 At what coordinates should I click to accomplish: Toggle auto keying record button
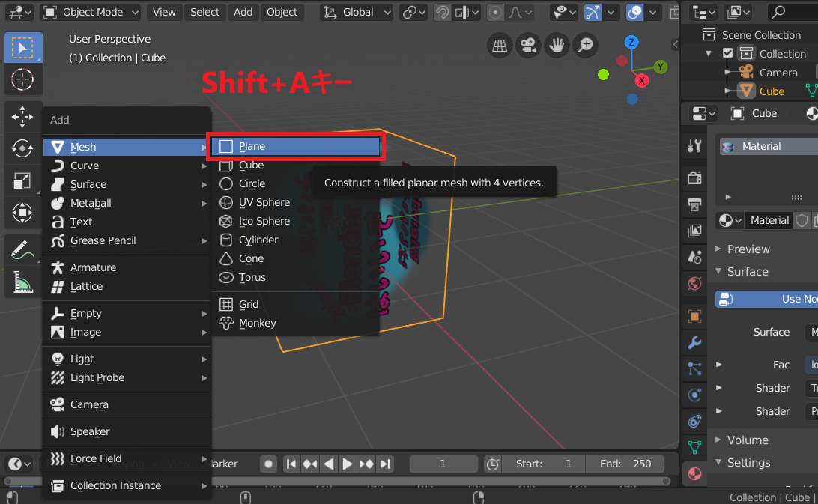pyautogui.click(x=268, y=464)
